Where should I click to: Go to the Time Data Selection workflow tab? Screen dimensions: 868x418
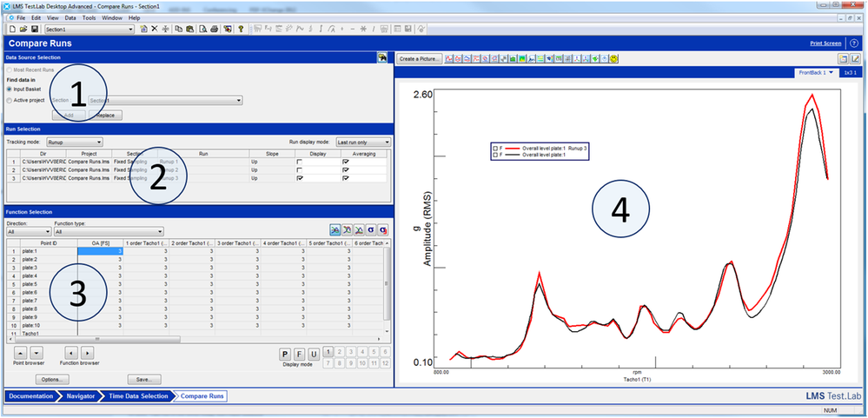(138, 396)
